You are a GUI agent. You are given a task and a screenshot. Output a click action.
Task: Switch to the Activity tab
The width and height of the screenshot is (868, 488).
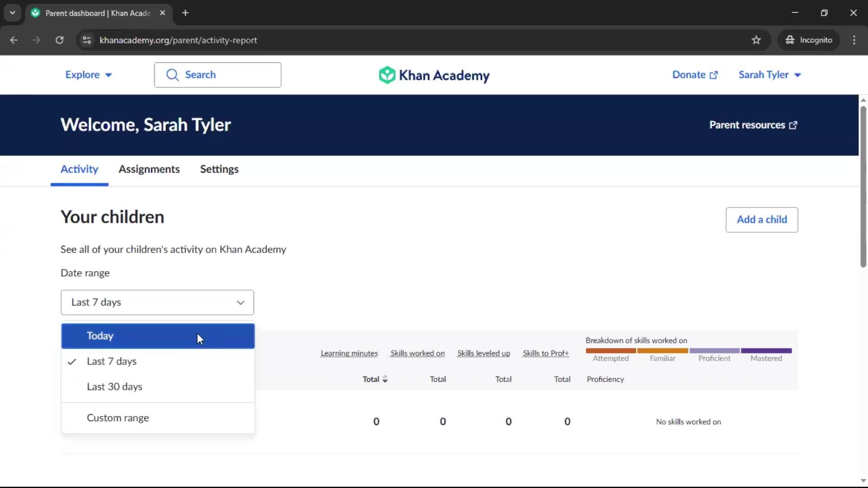click(x=79, y=169)
